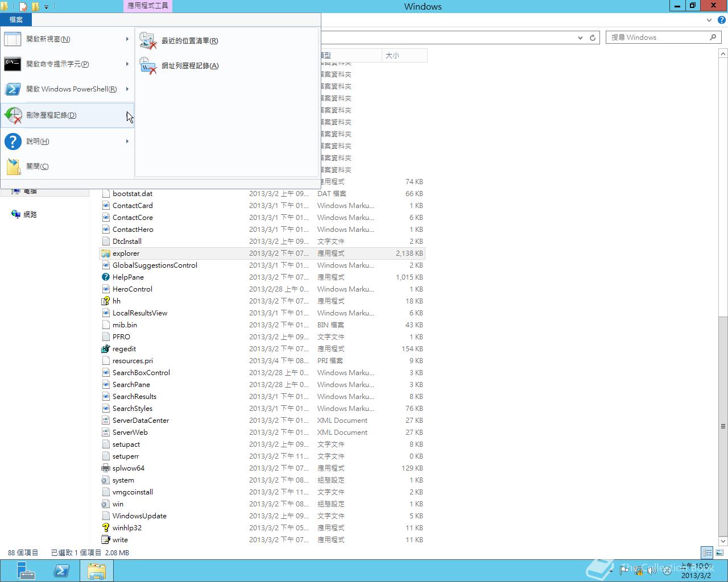Open 開啟 Windows PowerShell menu item
This screenshot has width=728, height=582.
[67, 89]
